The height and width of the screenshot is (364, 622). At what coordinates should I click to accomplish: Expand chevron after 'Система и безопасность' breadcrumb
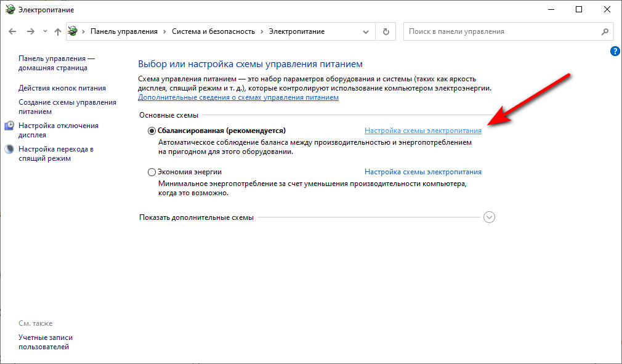pos(262,32)
